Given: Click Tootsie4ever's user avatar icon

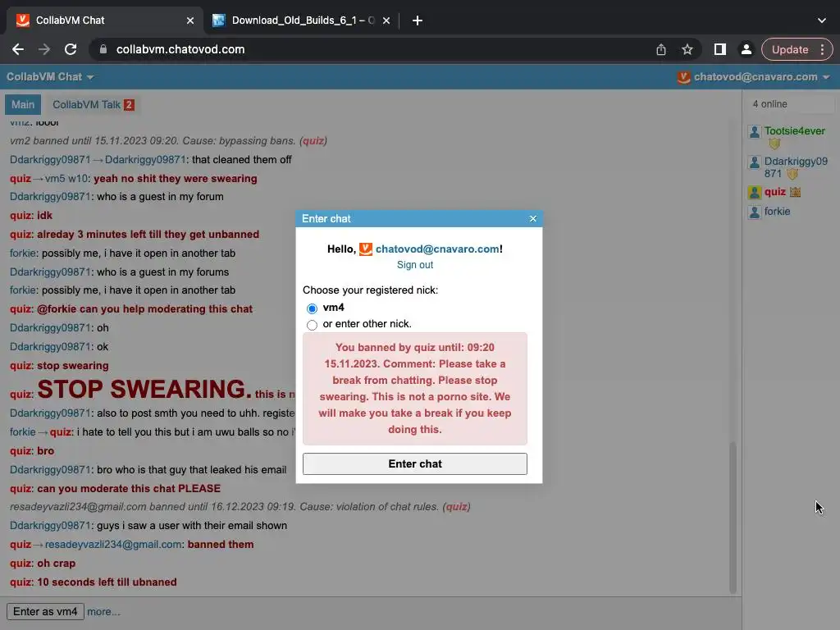Looking at the screenshot, I should [x=755, y=132].
